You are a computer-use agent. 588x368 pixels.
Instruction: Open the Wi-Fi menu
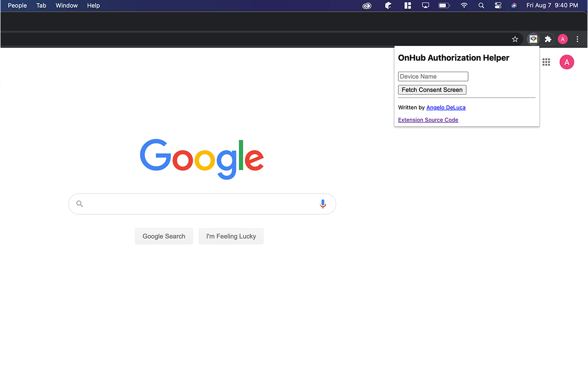pyautogui.click(x=464, y=6)
